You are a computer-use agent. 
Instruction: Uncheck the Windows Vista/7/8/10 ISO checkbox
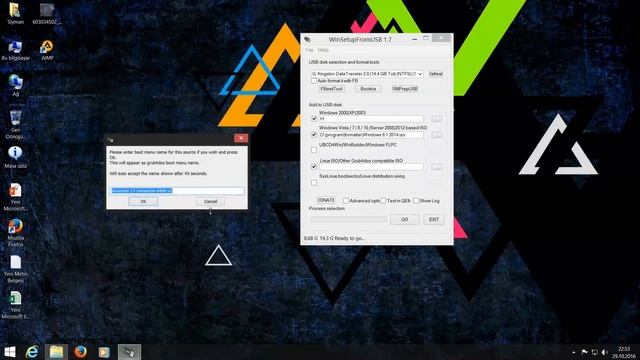click(314, 134)
